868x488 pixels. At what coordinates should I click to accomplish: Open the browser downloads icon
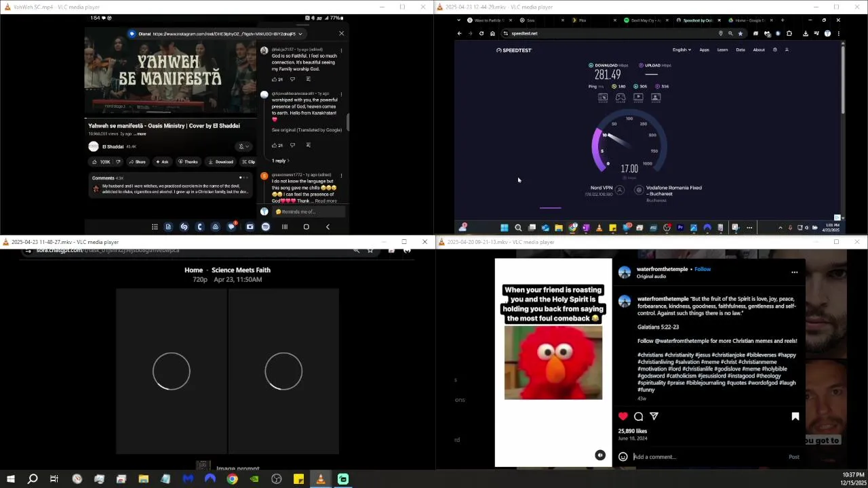tap(806, 33)
